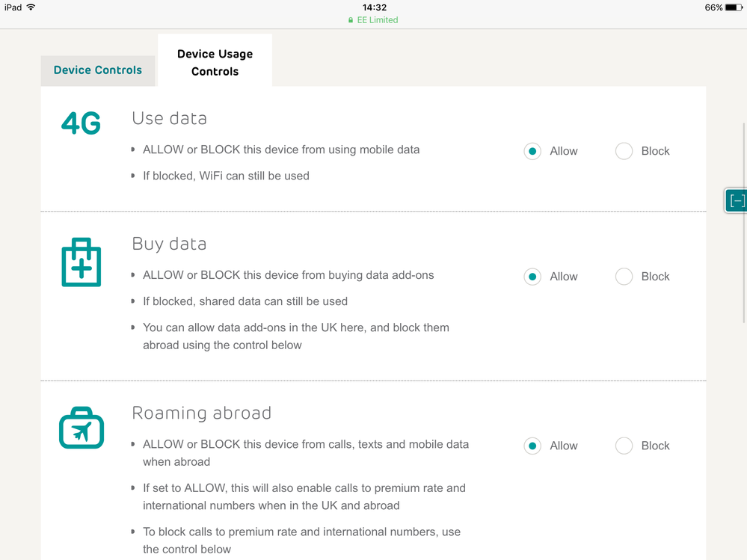Switch to the Device Controls tab
This screenshot has height=560, width=747.
click(98, 70)
